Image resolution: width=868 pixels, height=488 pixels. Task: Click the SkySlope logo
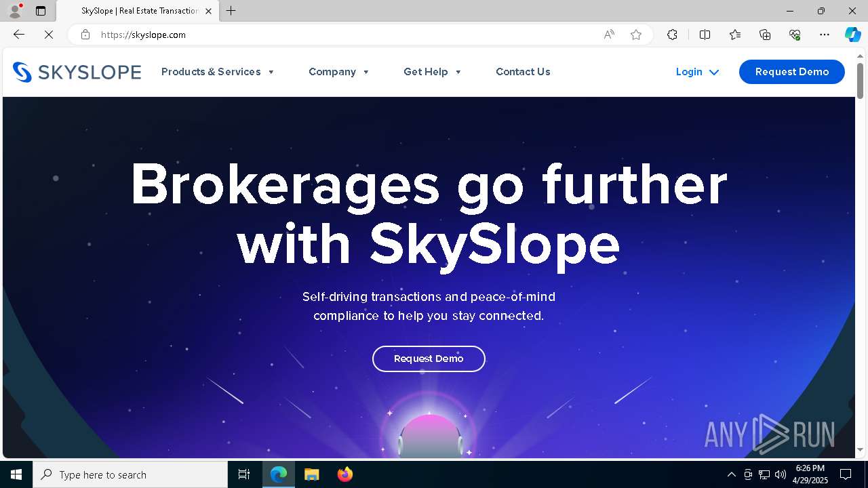[x=77, y=72]
